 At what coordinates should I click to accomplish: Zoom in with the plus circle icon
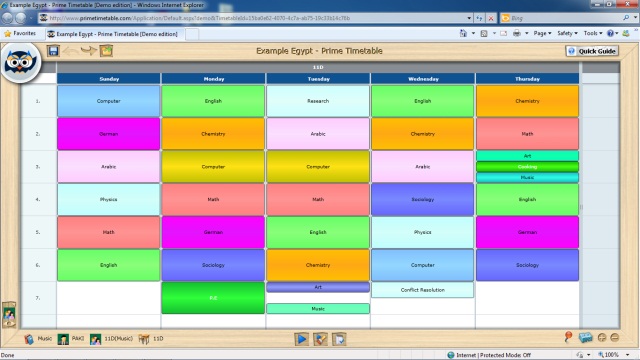[x=602, y=338]
